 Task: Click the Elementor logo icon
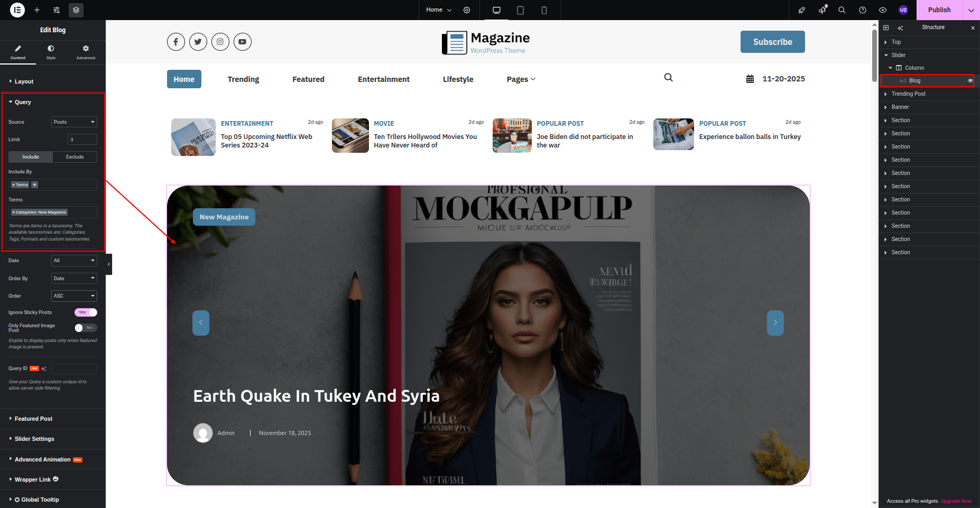17,10
